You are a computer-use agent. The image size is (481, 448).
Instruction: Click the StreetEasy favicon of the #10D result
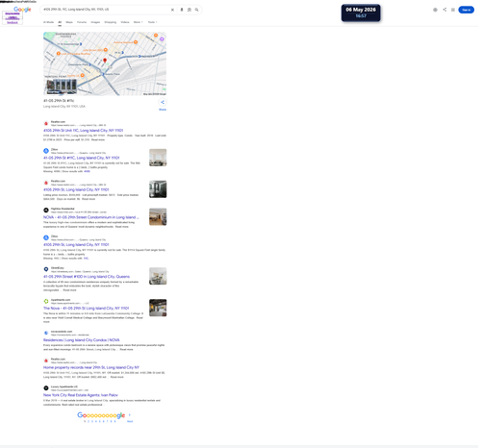click(46, 269)
